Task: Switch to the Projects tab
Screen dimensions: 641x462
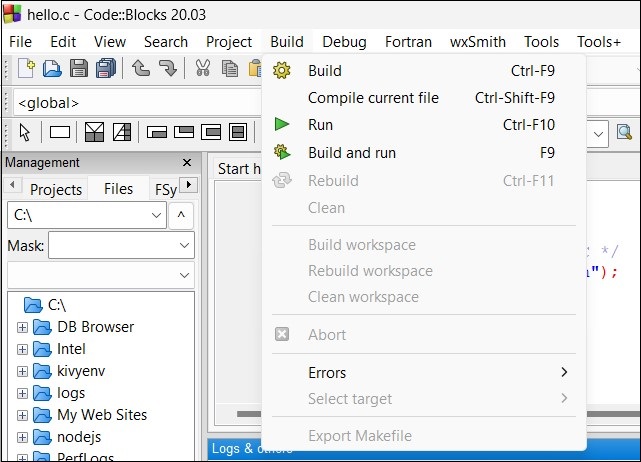Action: pyautogui.click(x=55, y=189)
